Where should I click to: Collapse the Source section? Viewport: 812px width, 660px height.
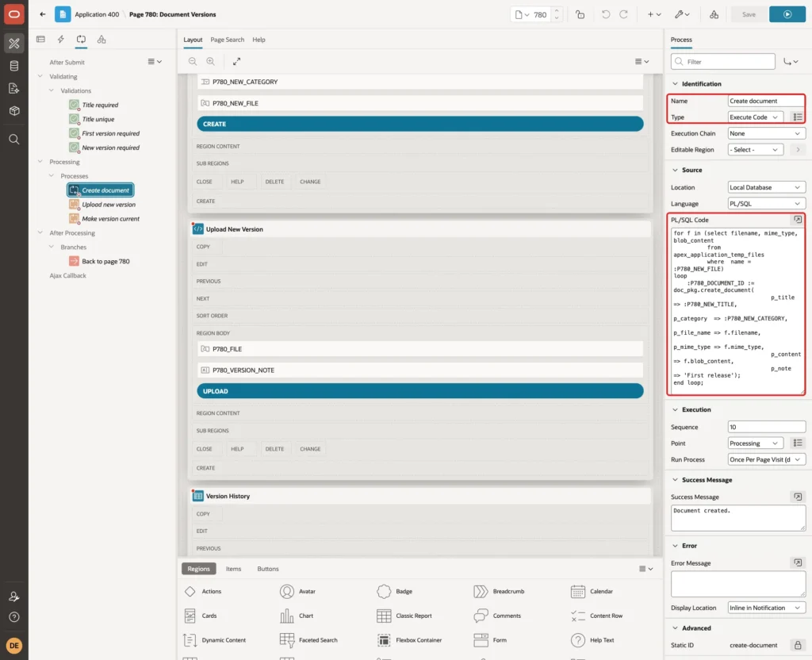[x=675, y=170]
